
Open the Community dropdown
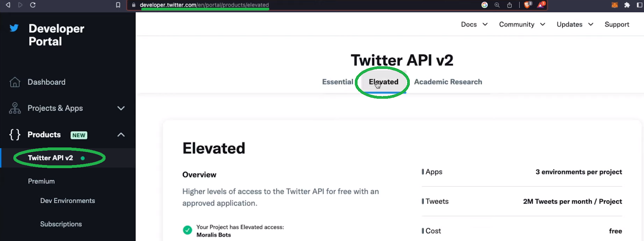pyautogui.click(x=522, y=24)
